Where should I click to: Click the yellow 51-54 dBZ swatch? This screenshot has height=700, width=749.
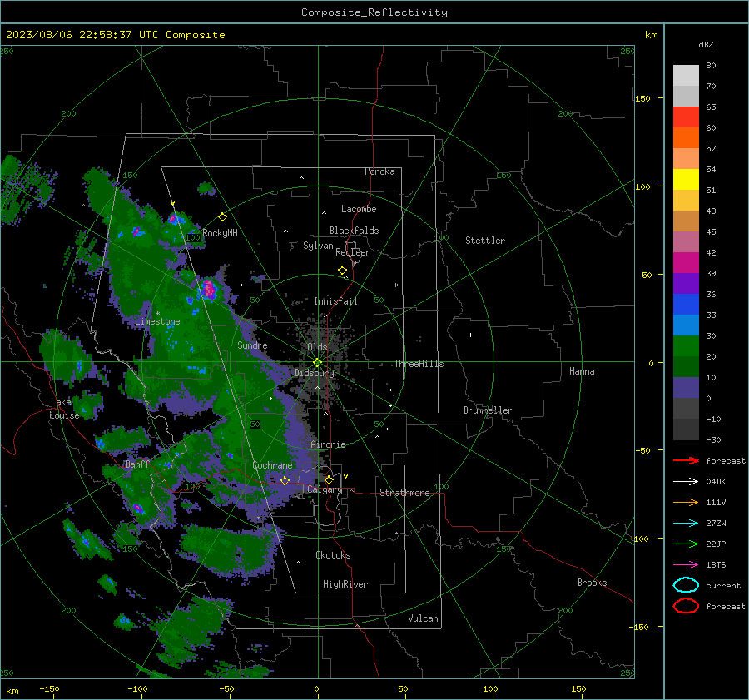coord(686,180)
